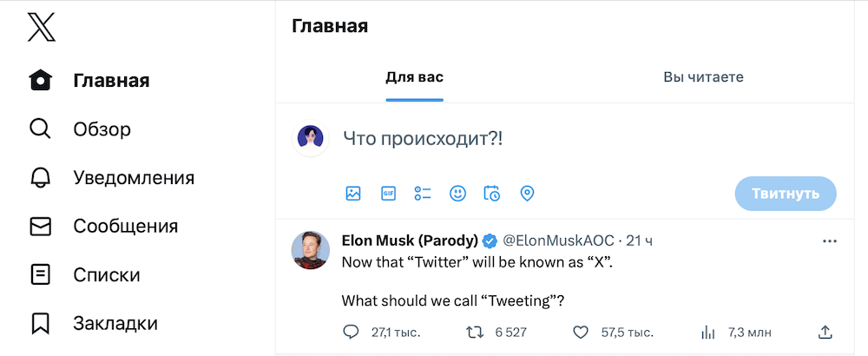Image resolution: width=868 pixels, height=356 pixels.
Task: Open the @ElonMuskAOC profile link
Action: (x=558, y=241)
